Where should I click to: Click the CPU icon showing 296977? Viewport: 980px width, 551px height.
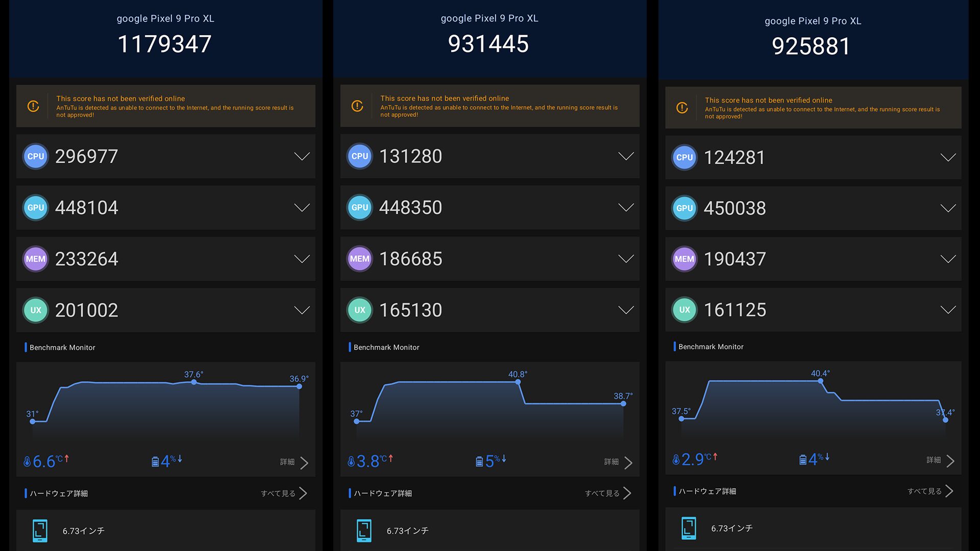(36, 157)
